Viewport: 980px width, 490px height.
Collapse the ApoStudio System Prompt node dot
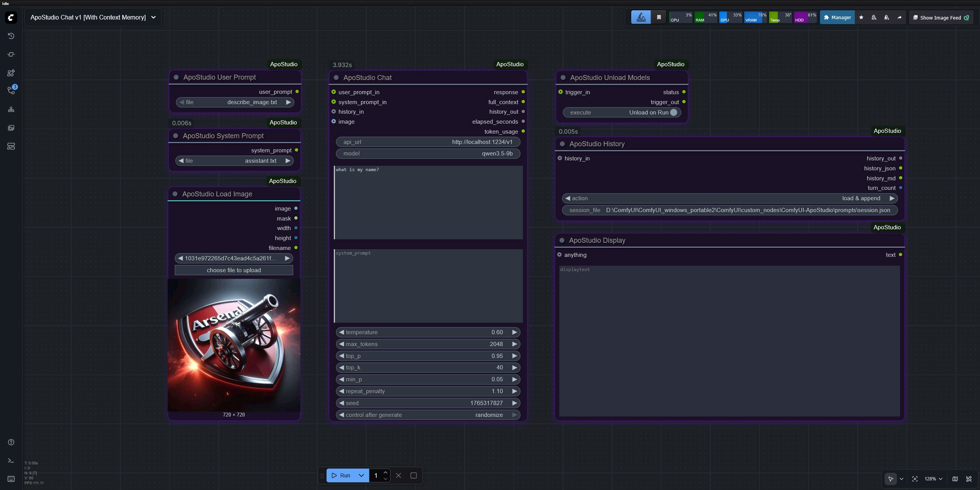tap(176, 136)
